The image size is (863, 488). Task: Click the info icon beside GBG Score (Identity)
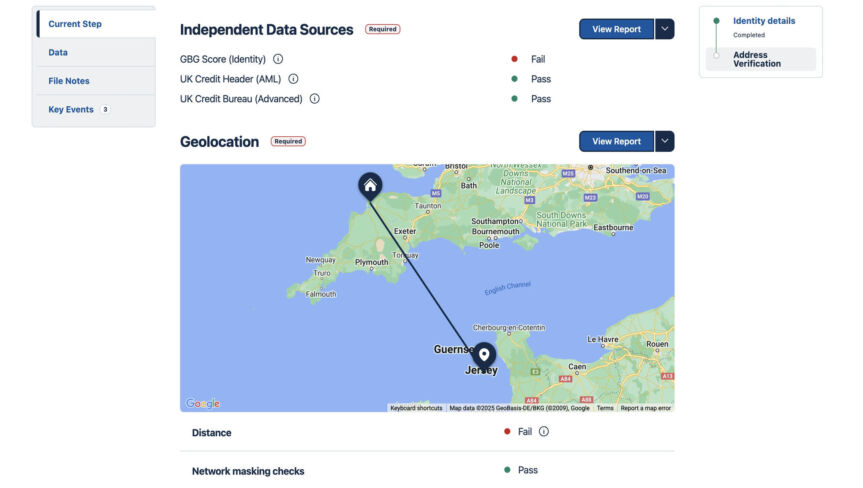tap(278, 59)
